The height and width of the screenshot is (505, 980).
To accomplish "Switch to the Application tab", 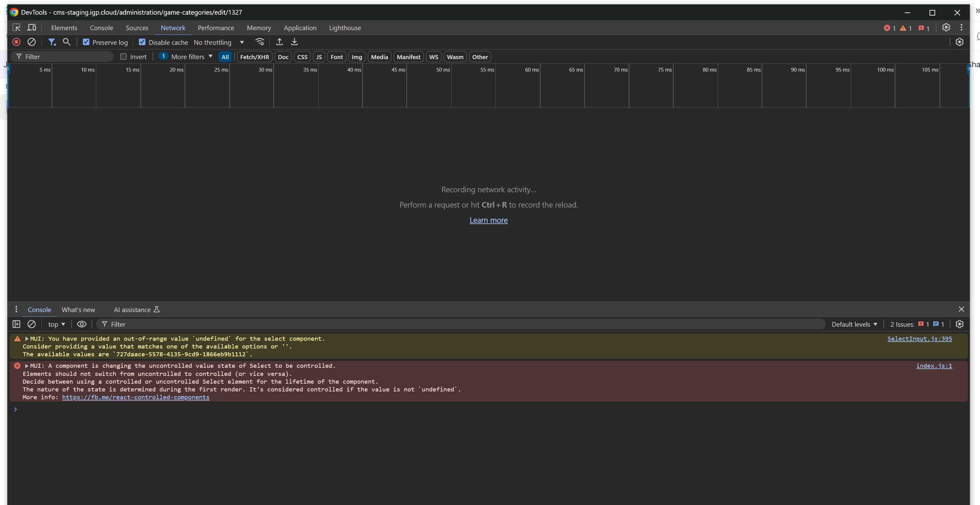I will coord(300,28).
